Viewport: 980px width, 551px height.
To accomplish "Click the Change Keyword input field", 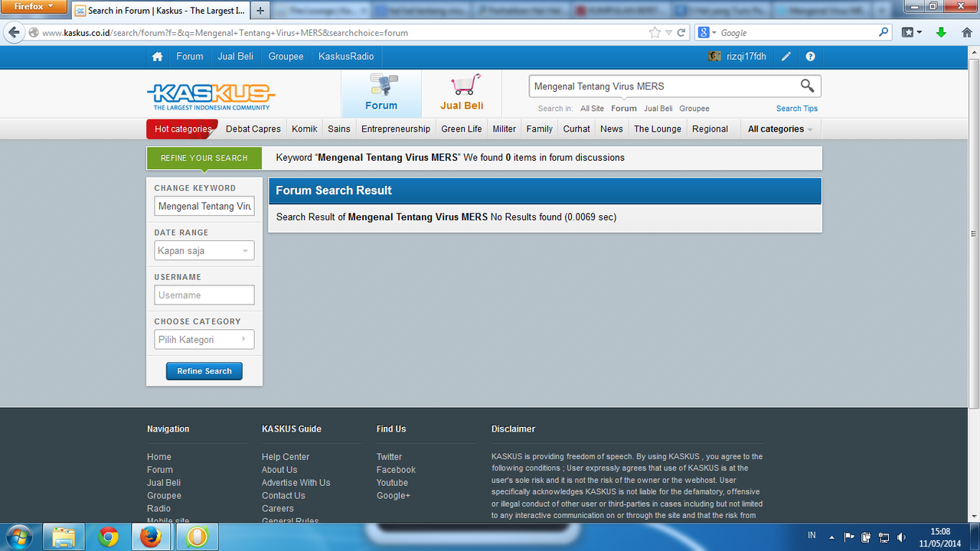I will point(204,207).
